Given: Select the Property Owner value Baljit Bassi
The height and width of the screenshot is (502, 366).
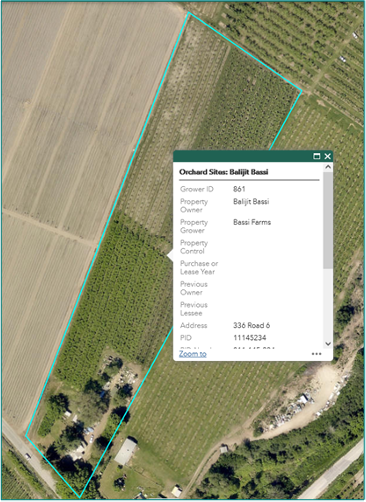Looking at the screenshot, I should point(251,202).
